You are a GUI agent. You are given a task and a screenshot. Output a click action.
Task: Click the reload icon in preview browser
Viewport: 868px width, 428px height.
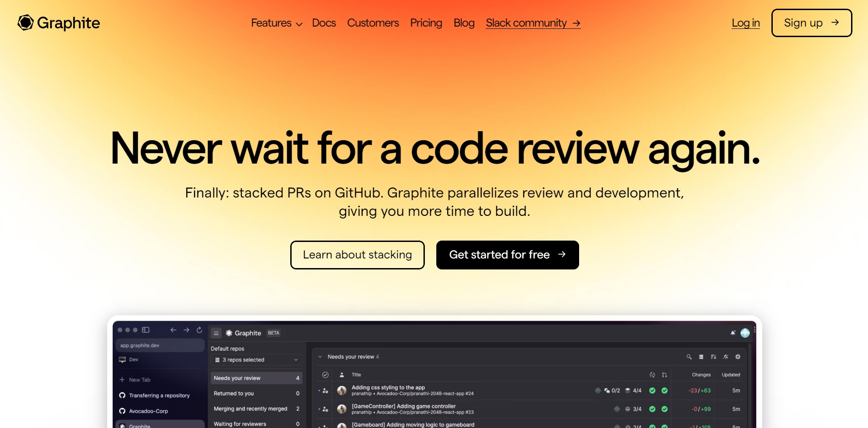pyautogui.click(x=199, y=330)
